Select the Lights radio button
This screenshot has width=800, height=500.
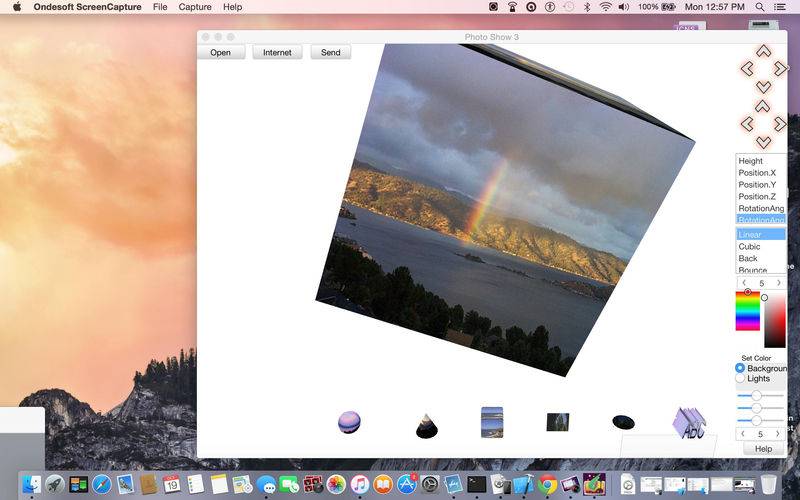coord(740,379)
